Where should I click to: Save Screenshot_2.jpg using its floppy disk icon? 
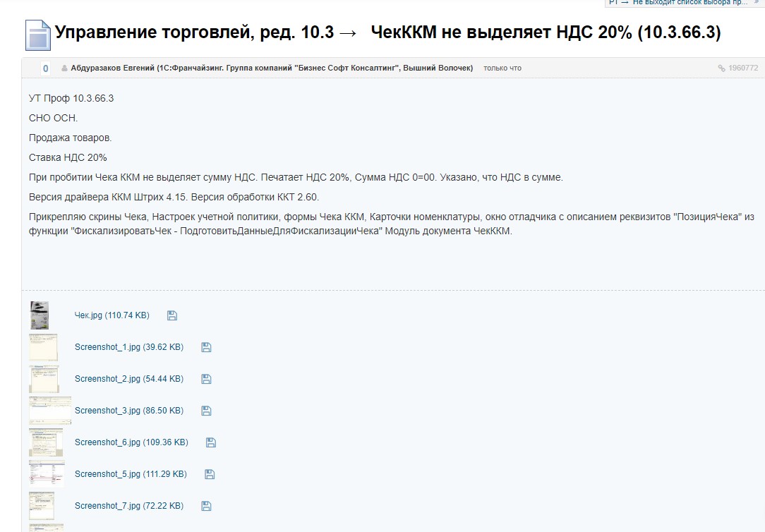[x=206, y=379]
